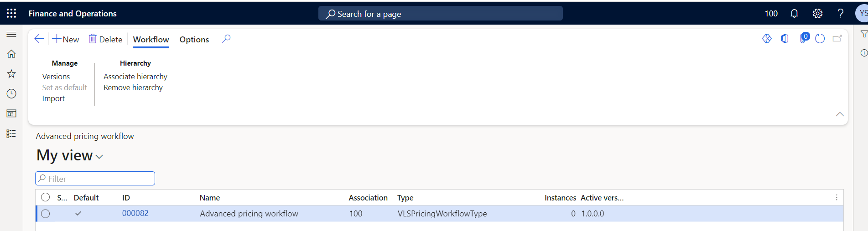Open the notifications bell
The height and width of the screenshot is (231, 868).
pos(794,14)
